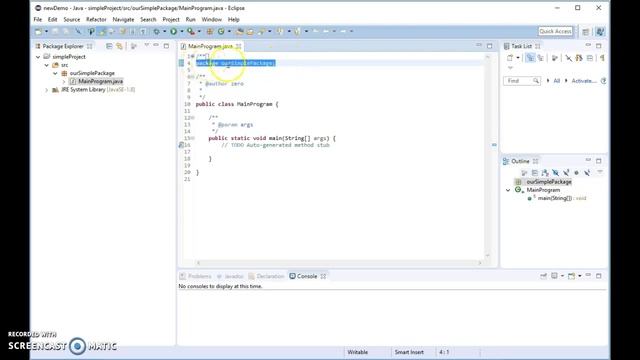Click New Task icon in Task List

click(510, 58)
